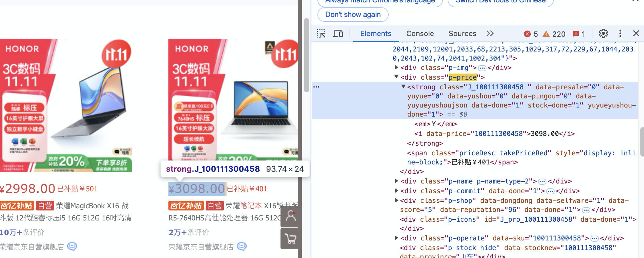The width and height of the screenshot is (644, 258).
Task: Click the floating user profile icon
Action: coord(290,217)
